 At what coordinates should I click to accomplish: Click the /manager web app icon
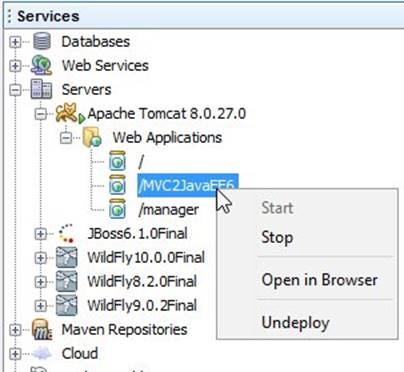coord(117,209)
